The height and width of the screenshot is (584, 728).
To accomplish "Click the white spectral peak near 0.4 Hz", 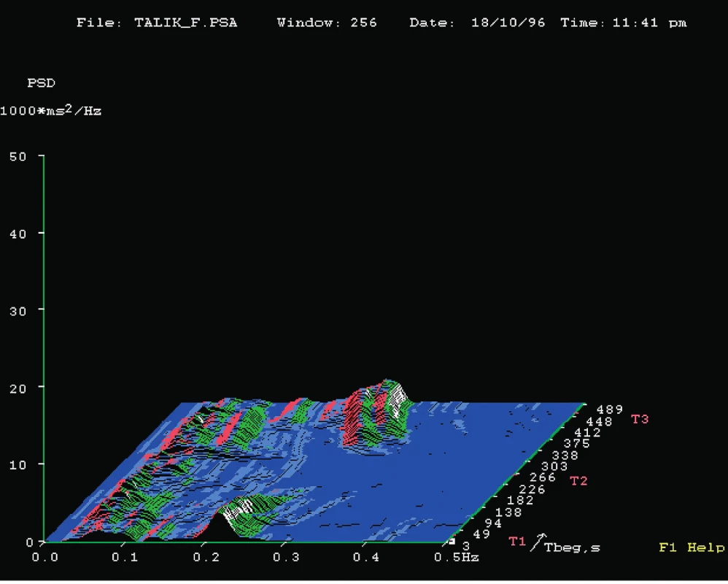I will [x=398, y=399].
